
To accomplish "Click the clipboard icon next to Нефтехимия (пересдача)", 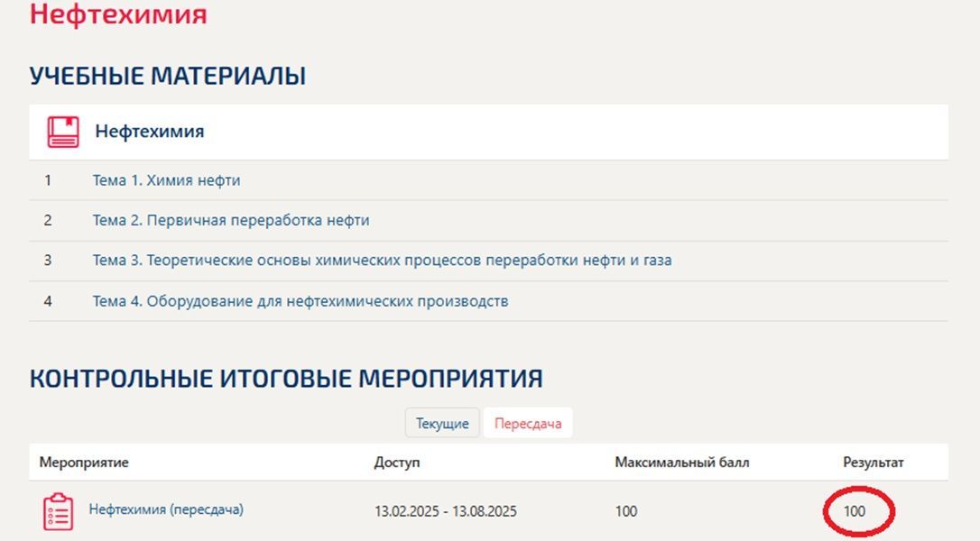I will pyautogui.click(x=58, y=511).
